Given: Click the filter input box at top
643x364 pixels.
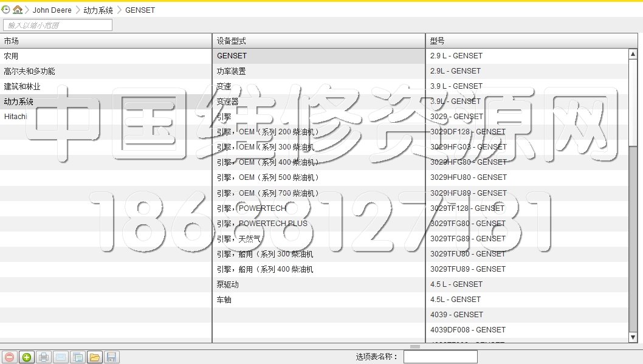Looking at the screenshot, I should pyautogui.click(x=58, y=25).
